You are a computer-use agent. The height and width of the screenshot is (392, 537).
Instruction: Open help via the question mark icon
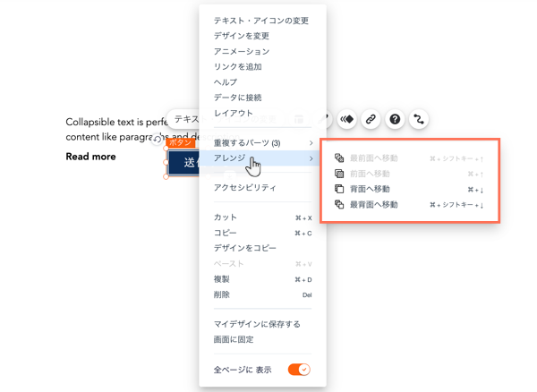[395, 119]
